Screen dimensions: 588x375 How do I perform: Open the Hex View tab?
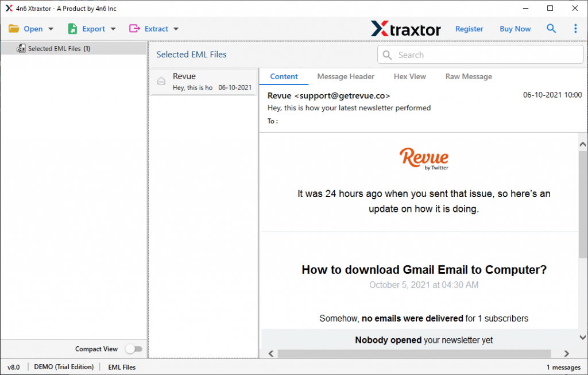click(x=410, y=76)
